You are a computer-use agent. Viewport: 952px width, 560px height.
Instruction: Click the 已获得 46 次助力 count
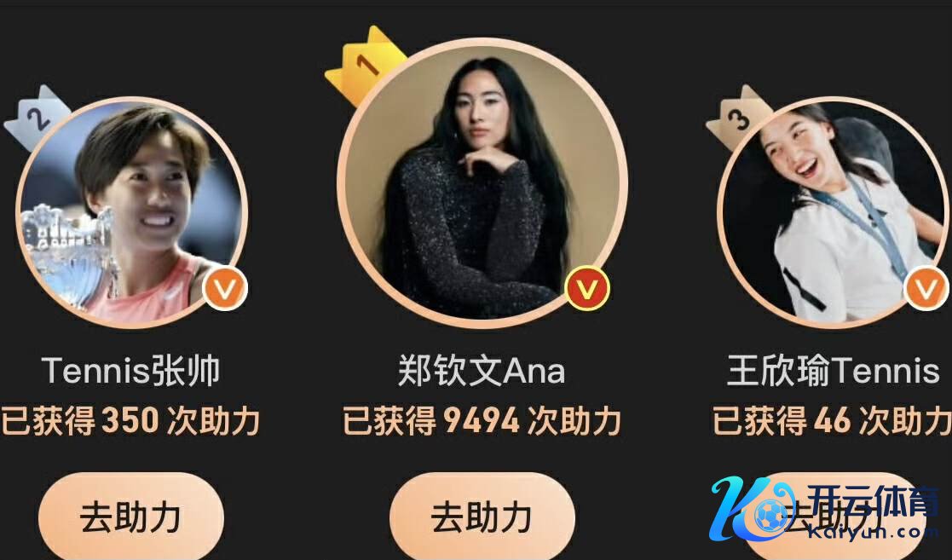(833, 420)
